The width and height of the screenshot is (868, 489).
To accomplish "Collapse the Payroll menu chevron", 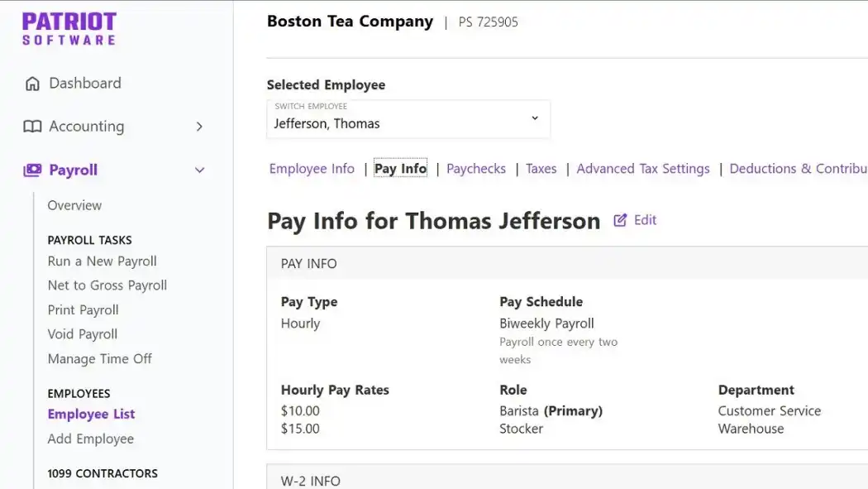I will click(198, 170).
